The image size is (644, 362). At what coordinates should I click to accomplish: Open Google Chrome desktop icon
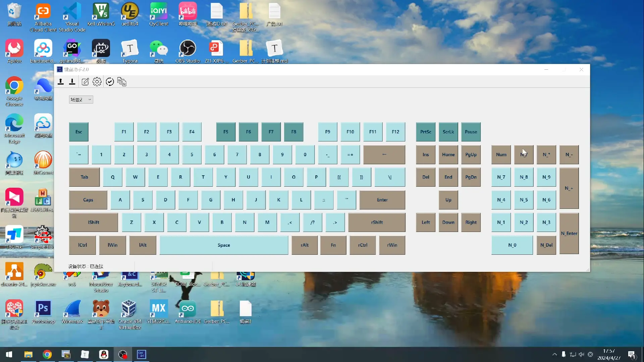[x=14, y=91]
